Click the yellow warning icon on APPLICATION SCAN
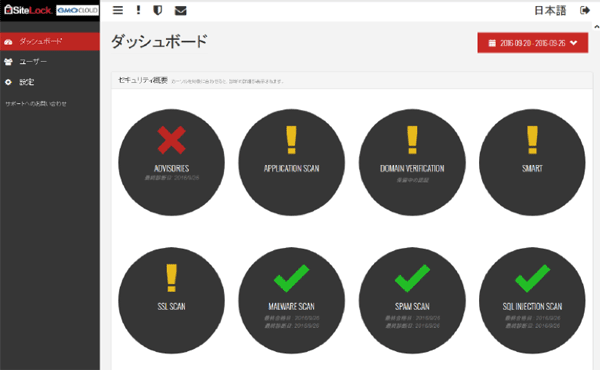 [292, 140]
